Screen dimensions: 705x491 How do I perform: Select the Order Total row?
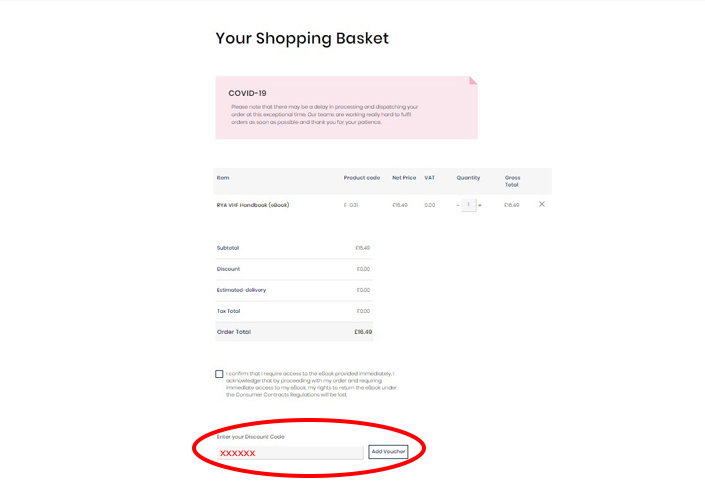pyautogui.click(x=294, y=332)
